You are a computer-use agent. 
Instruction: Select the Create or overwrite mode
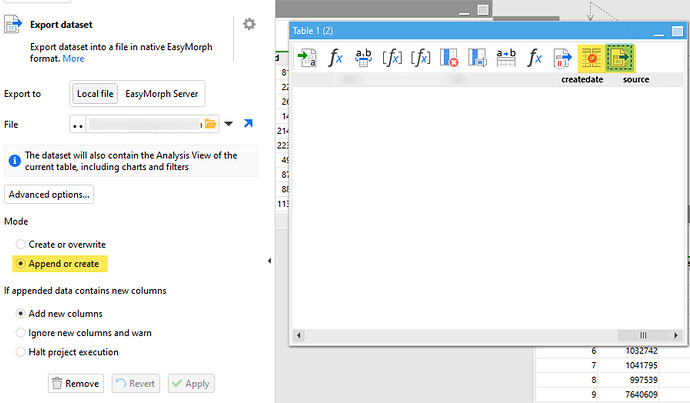(x=21, y=244)
